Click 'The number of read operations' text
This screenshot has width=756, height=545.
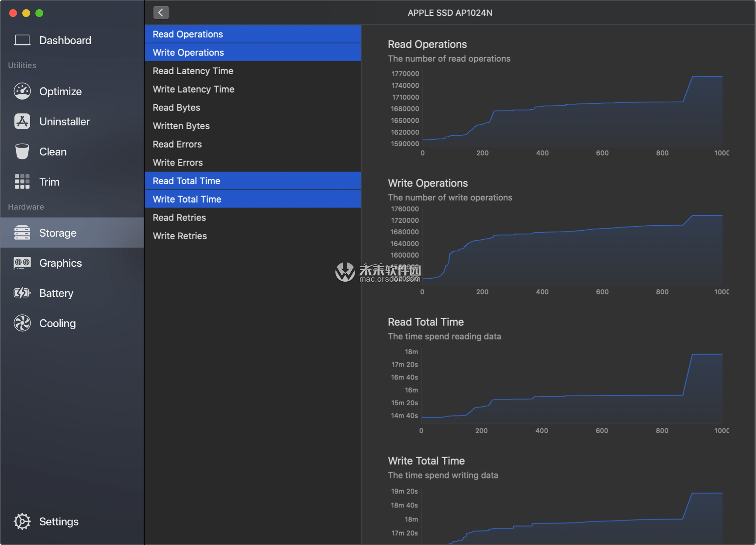[x=449, y=59]
